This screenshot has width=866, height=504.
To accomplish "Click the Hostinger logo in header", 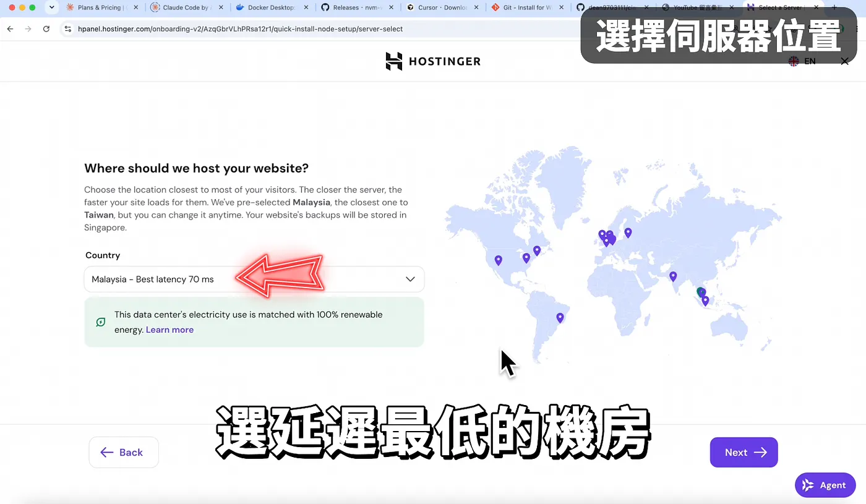I will 432,61.
